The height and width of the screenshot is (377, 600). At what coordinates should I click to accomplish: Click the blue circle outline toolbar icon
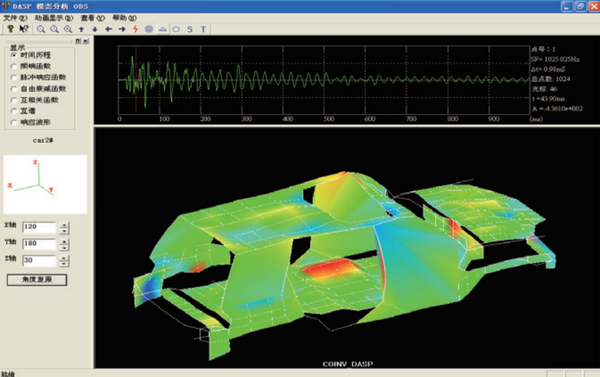click(176, 29)
